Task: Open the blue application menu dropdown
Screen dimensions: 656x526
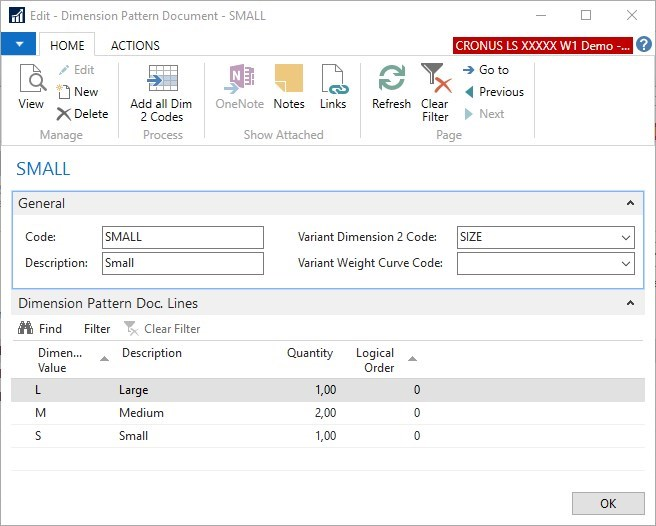Action: [18, 45]
